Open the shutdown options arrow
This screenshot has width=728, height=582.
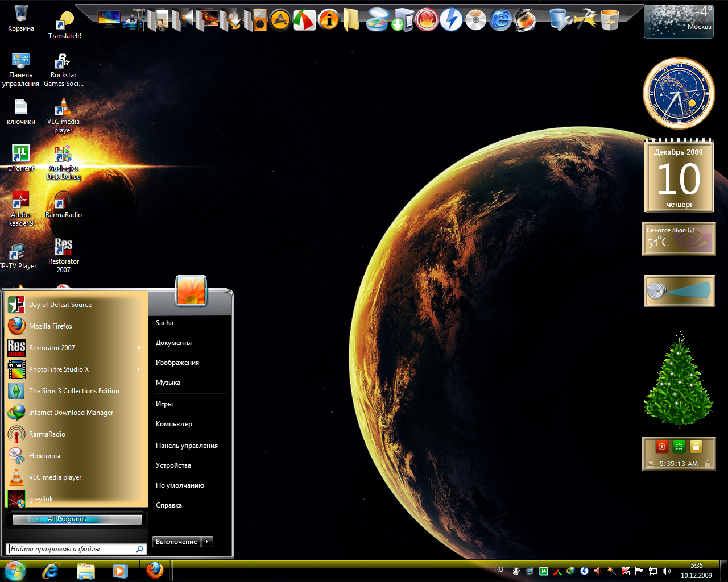pyautogui.click(x=208, y=542)
